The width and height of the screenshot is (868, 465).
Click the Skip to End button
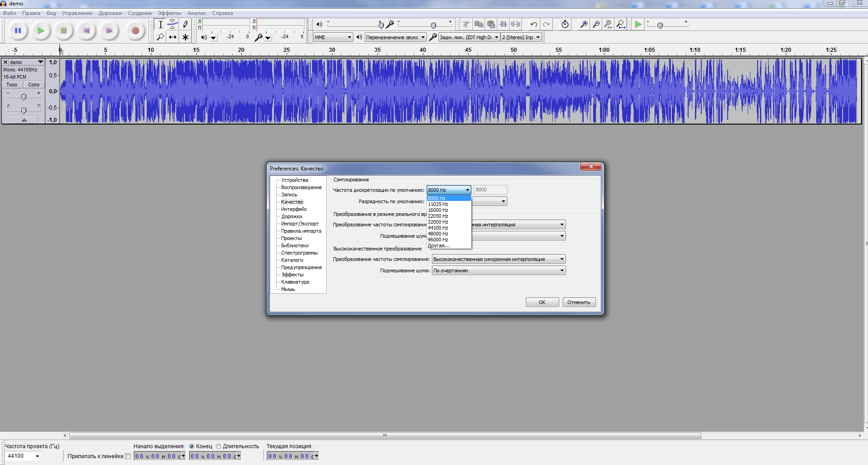(109, 31)
